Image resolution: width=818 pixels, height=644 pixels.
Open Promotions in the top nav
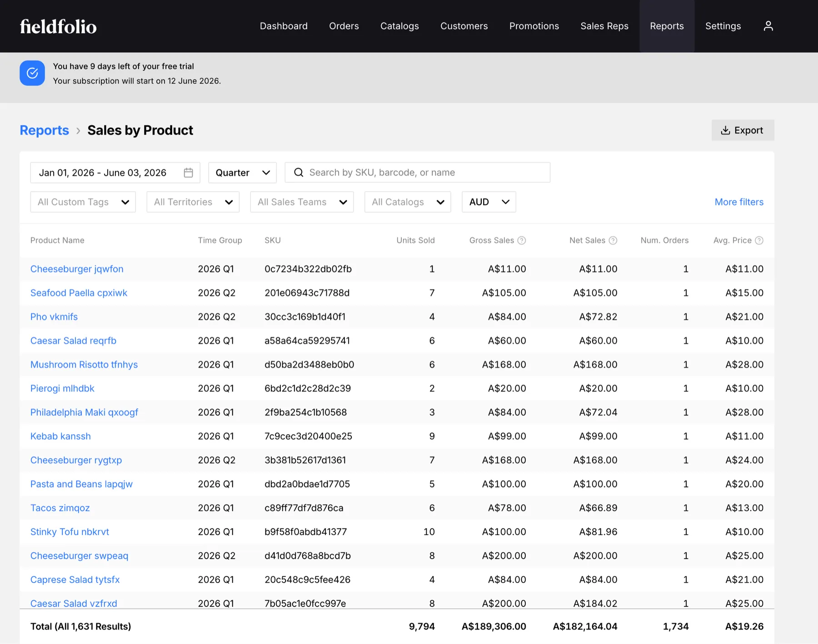click(534, 26)
